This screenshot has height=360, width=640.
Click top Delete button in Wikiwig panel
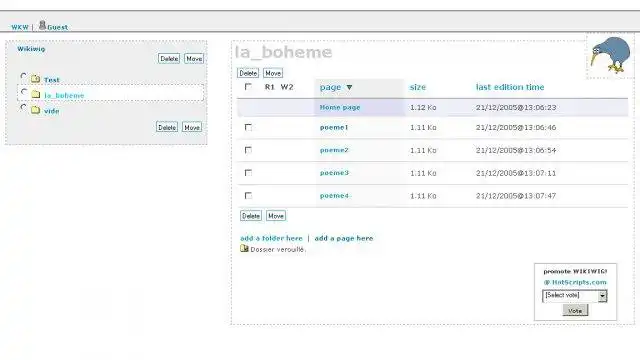(169, 59)
